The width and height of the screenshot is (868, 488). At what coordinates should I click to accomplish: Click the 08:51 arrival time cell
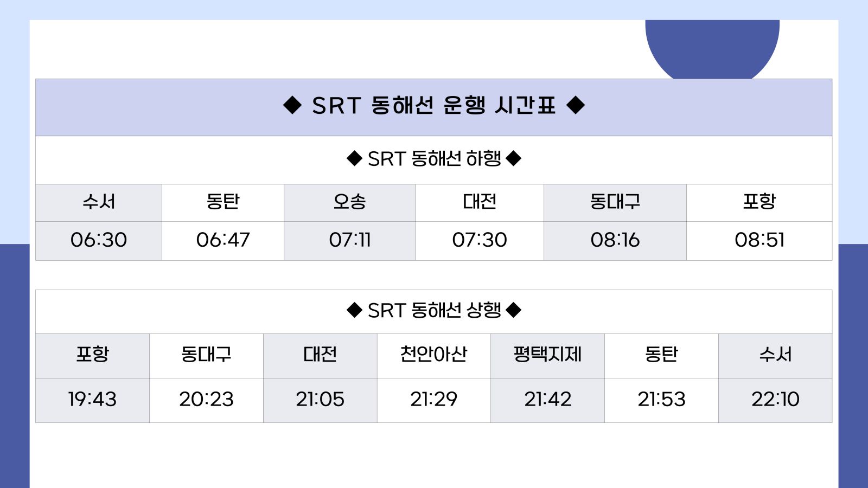coord(759,240)
